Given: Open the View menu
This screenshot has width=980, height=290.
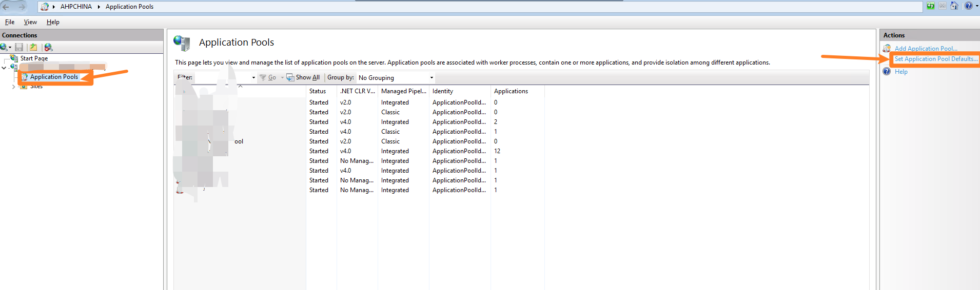Looking at the screenshot, I should tap(30, 22).
